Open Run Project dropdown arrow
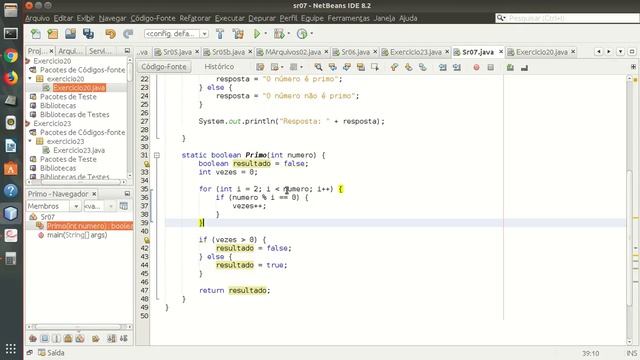This screenshot has height=360, width=640. click(266, 34)
